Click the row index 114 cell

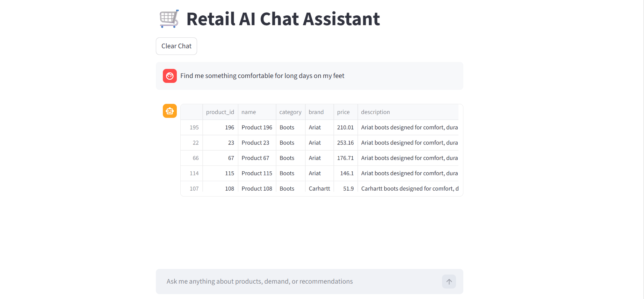(x=192, y=173)
